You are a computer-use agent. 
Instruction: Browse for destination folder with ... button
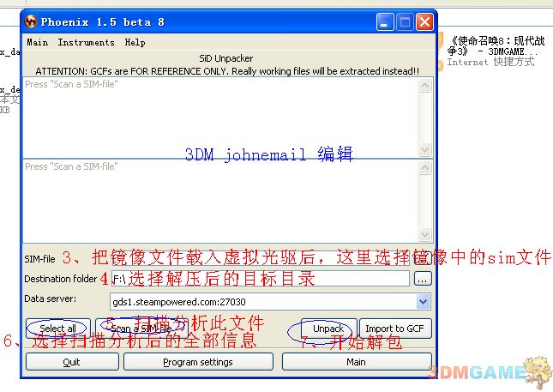(423, 279)
